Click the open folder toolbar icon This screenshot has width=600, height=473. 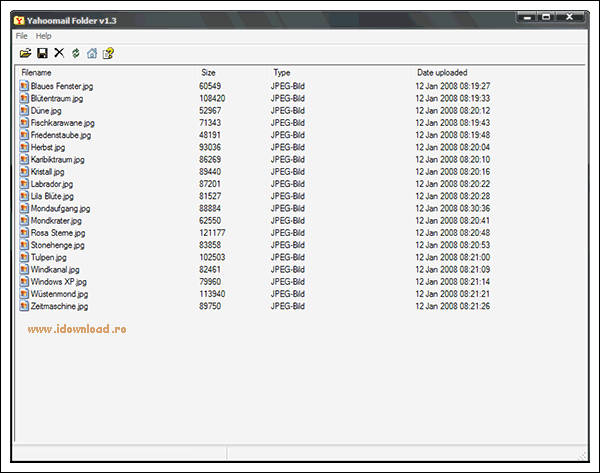[25, 53]
